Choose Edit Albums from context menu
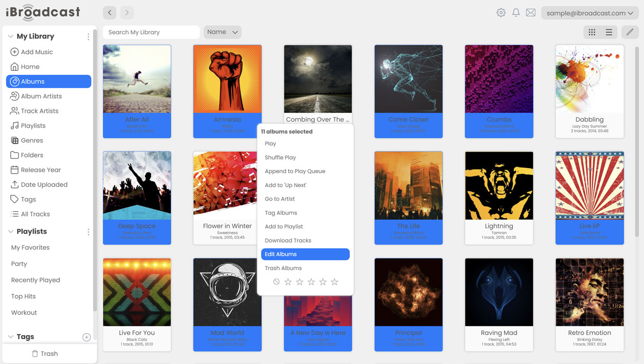The height and width of the screenshot is (364, 644). click(x=305, y=254)
